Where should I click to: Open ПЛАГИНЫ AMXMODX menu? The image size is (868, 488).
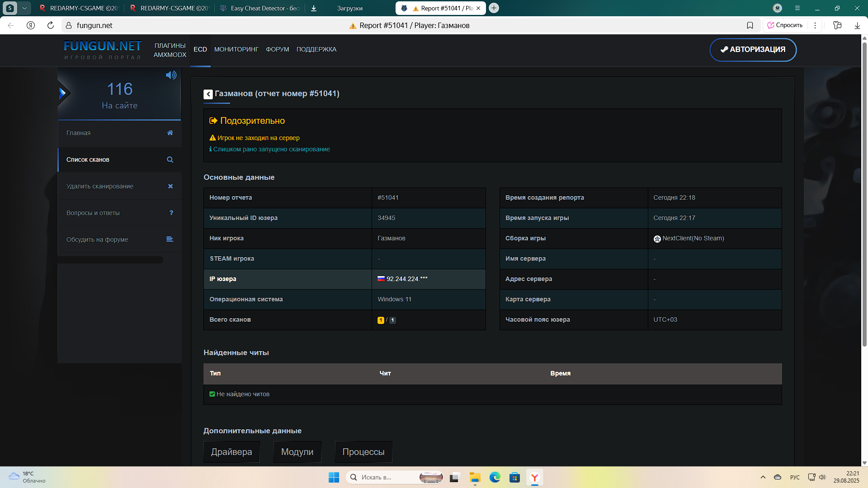170,50
